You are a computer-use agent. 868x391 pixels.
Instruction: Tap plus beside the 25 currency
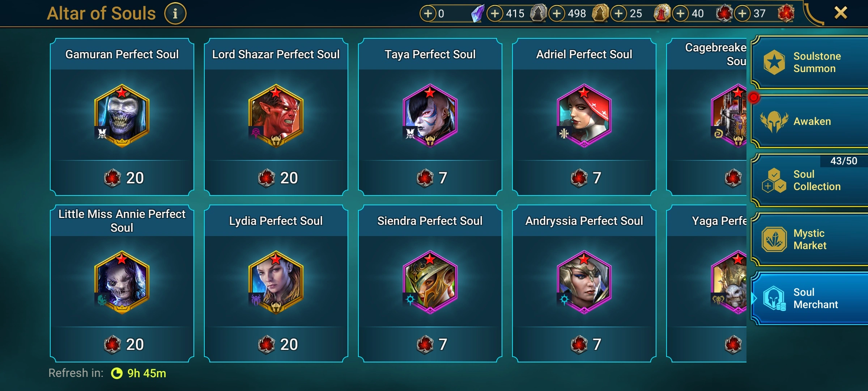619,14
